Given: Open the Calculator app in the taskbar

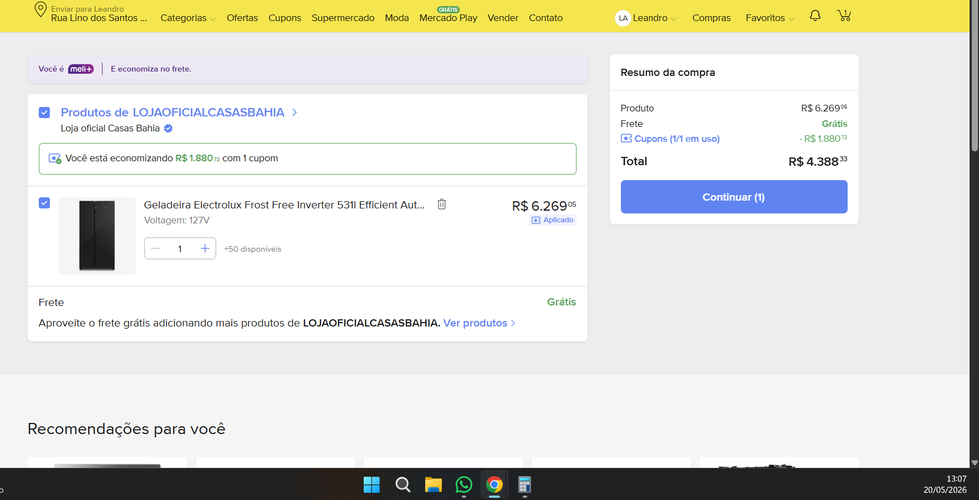Looking at the screenshot, I should tap(524, 484).
